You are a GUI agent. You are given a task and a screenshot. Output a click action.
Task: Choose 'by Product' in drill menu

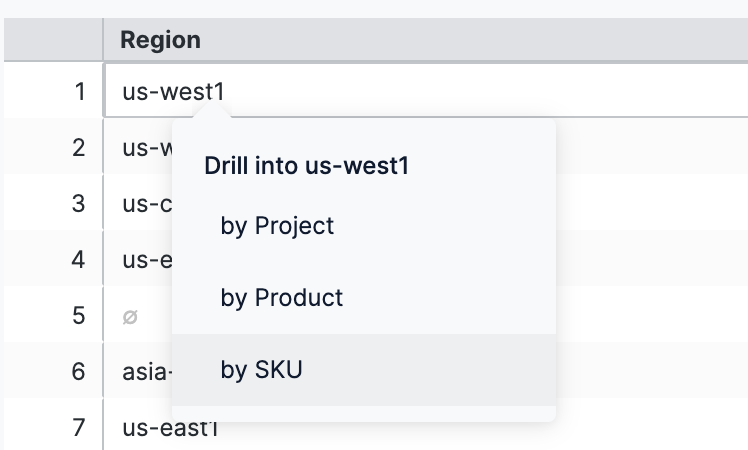coord(281,298)
